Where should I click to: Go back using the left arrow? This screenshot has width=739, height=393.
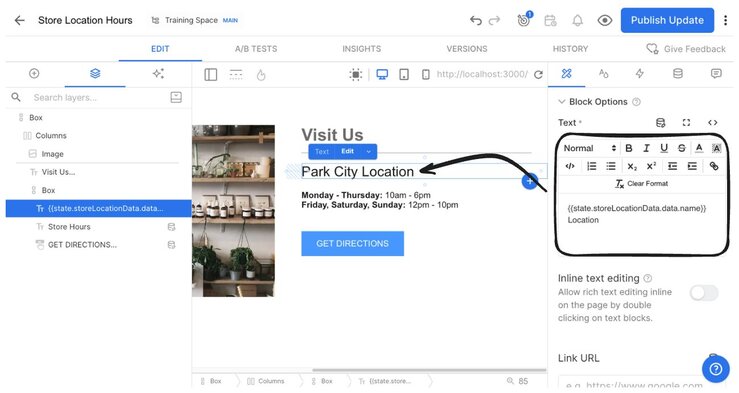(x=19, y=20)
